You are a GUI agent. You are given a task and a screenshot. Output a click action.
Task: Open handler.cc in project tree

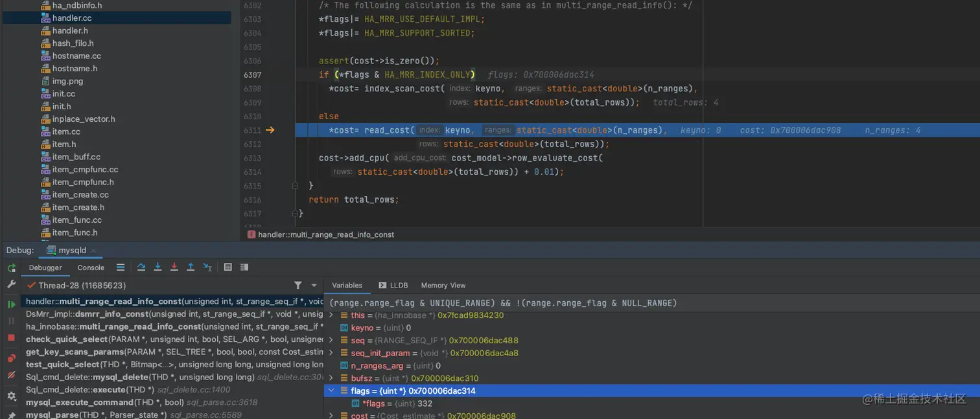(x=72, y=18)
